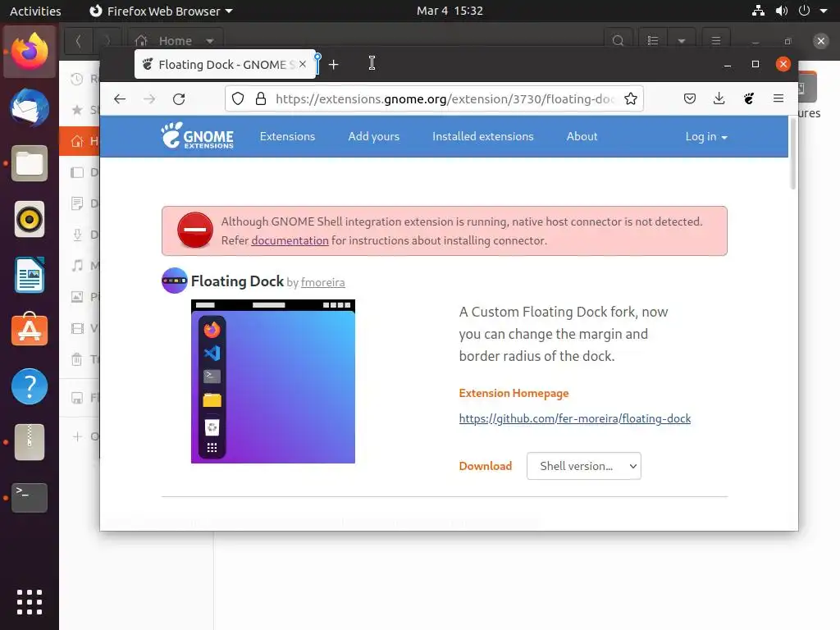Go to Installed extensions page
The image size is (840, 630).
click(x=482, y=137)
